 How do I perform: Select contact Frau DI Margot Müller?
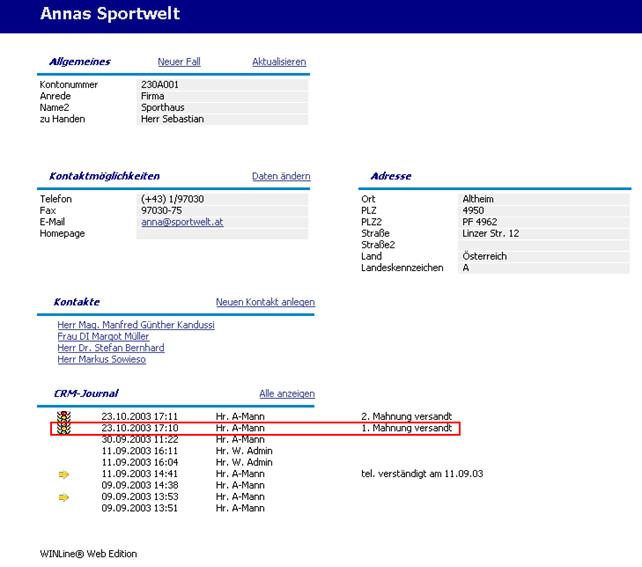[103, 337]
